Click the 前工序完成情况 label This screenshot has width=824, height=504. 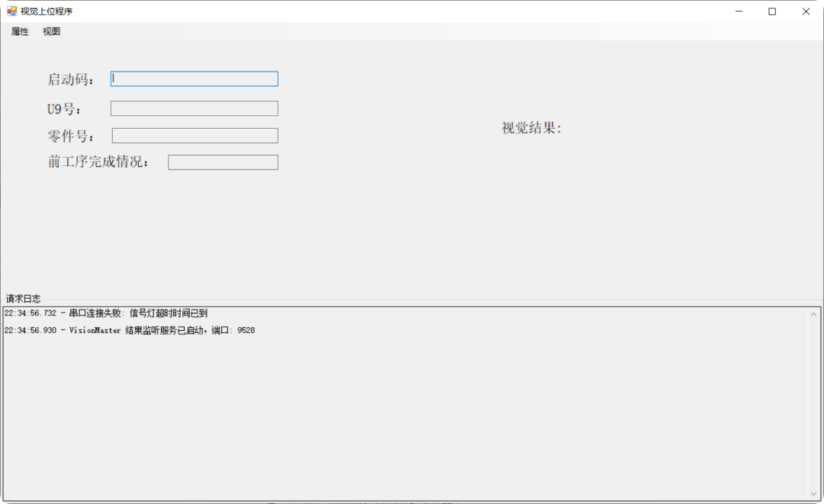[x=98, y=162]
